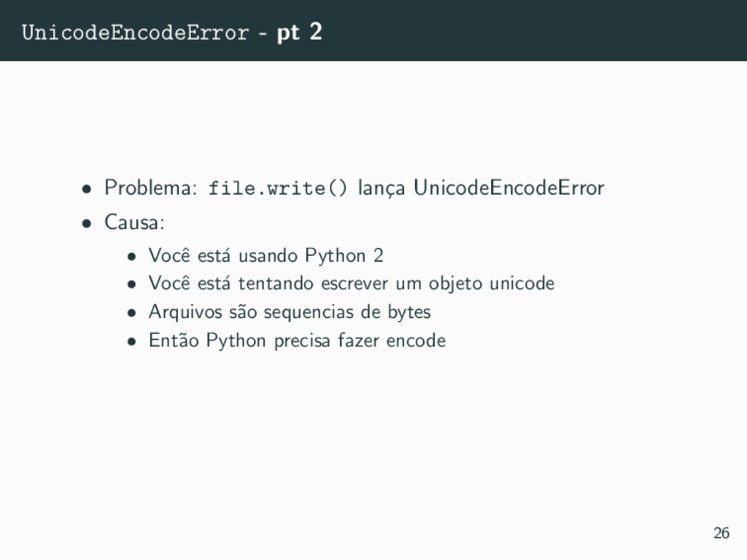Click the word "lança"
This screenshot has width=747, height=560.
tap(381, 189)
